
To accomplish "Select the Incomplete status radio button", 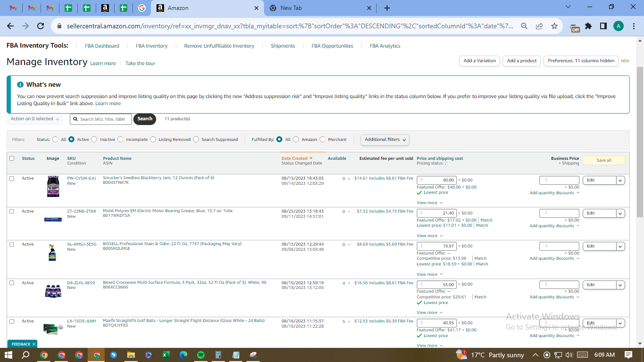I will pos(121,140).
